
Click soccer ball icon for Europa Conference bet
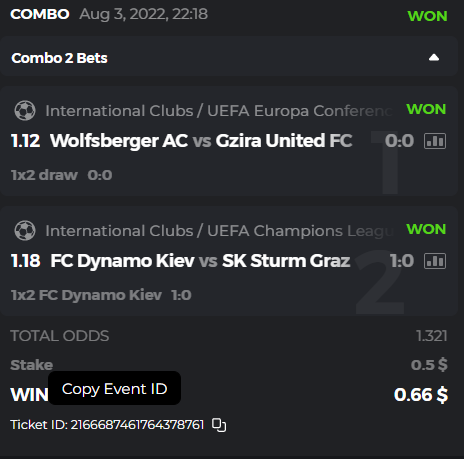point(25,111)
